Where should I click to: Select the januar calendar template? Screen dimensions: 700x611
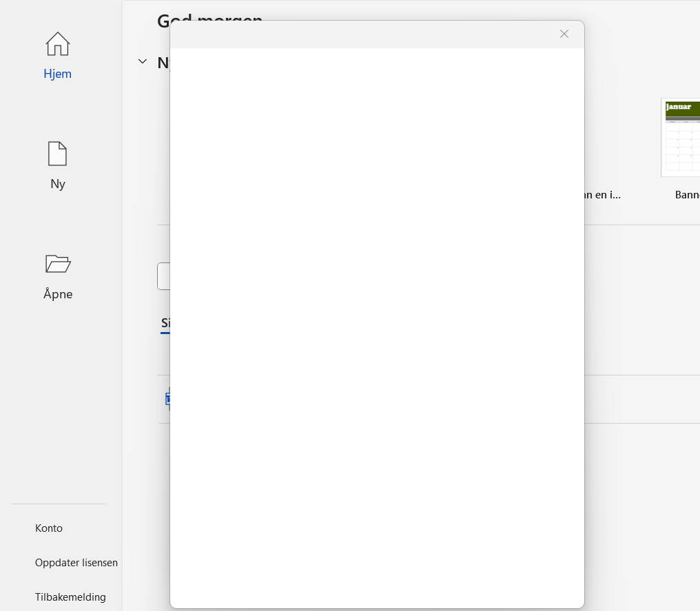click(682, 136)
